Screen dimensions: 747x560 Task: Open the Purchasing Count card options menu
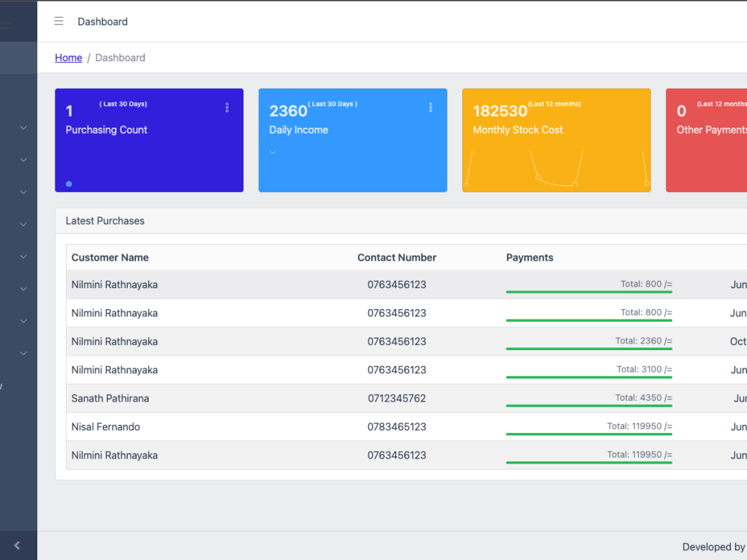pyautogui.click(x=227, y=108)
